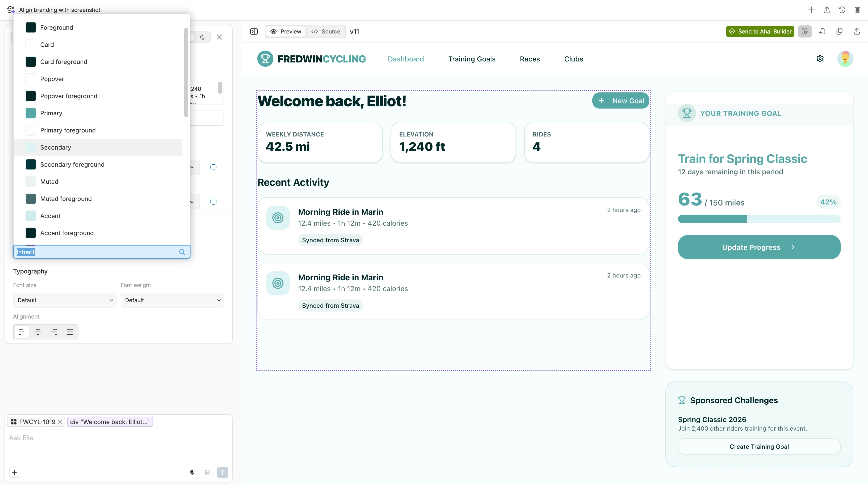Open settings gear in app header
This screenshot has width=868, height=485.
pos(820,59)
